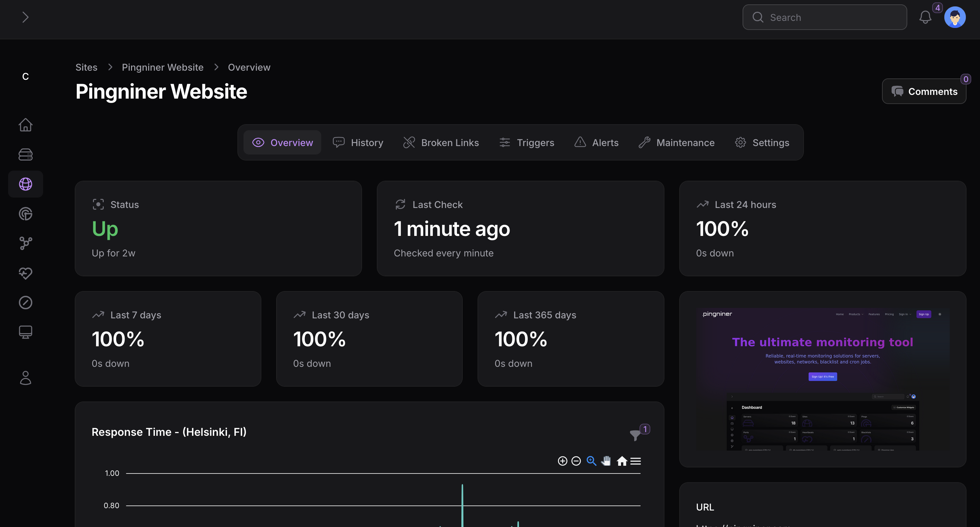Open the Blacklists gauge sidebar icon
This screenshot has width=980, height=527.
(26, 303)
